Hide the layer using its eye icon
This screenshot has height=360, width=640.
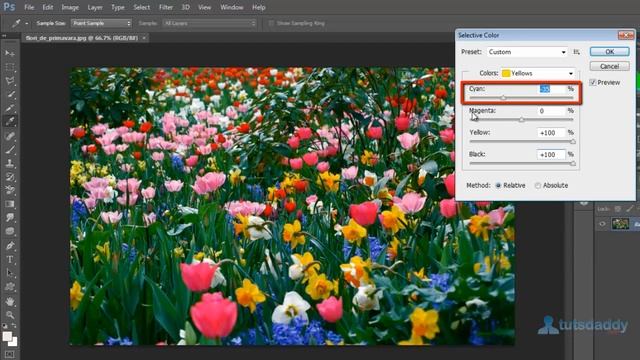point(602,224)
